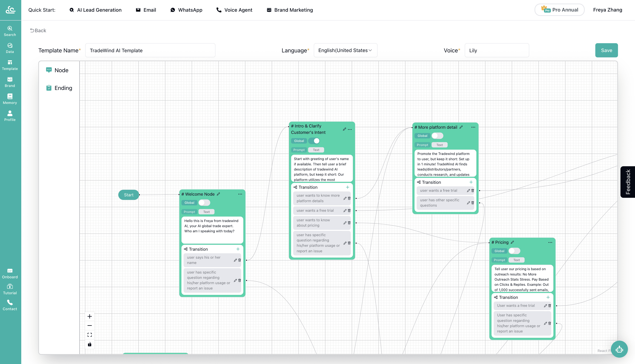Add a transition in the Pricing node
The width and height of the screenshot is (635, 364).
coord(548,297)
